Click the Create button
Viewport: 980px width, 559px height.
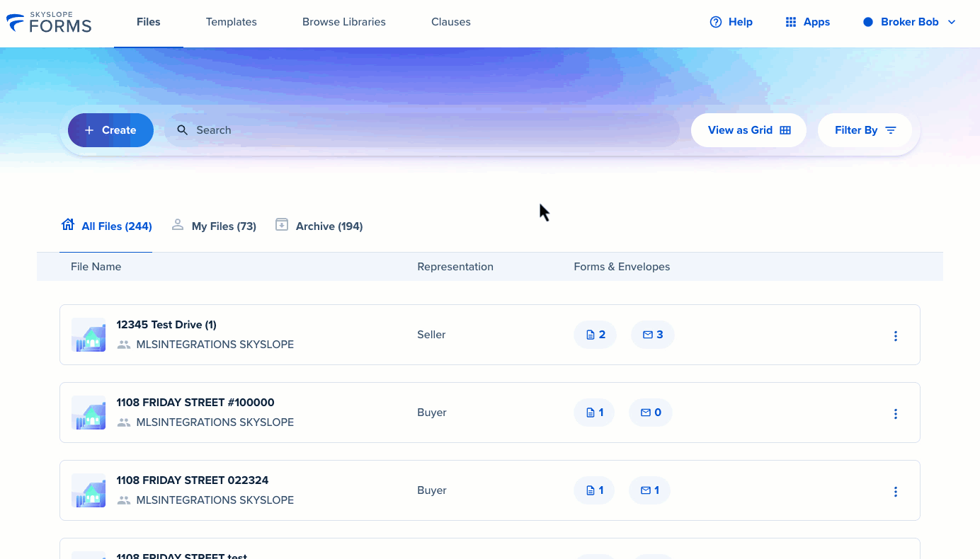point(110,130)
